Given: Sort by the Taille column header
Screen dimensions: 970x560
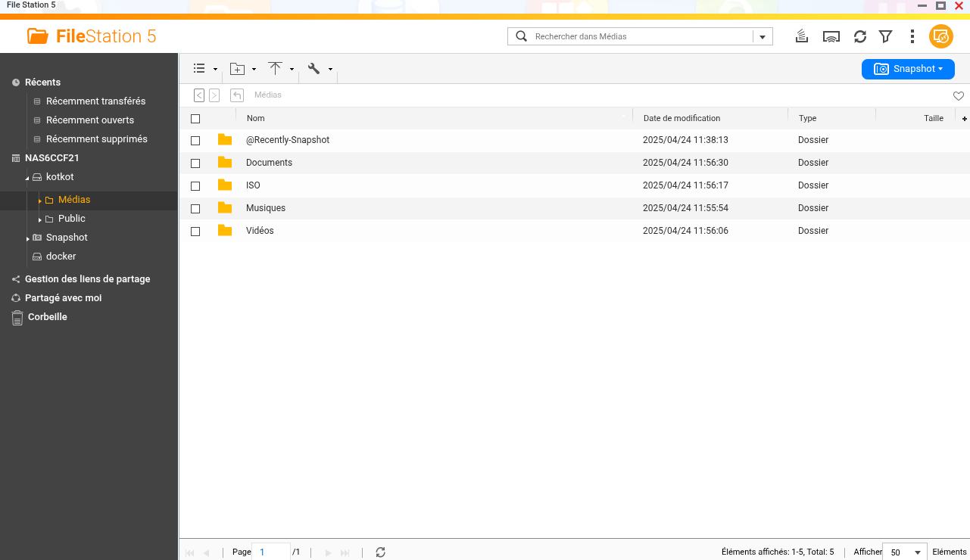Looking at the screenshot, I should pos(934,118).
